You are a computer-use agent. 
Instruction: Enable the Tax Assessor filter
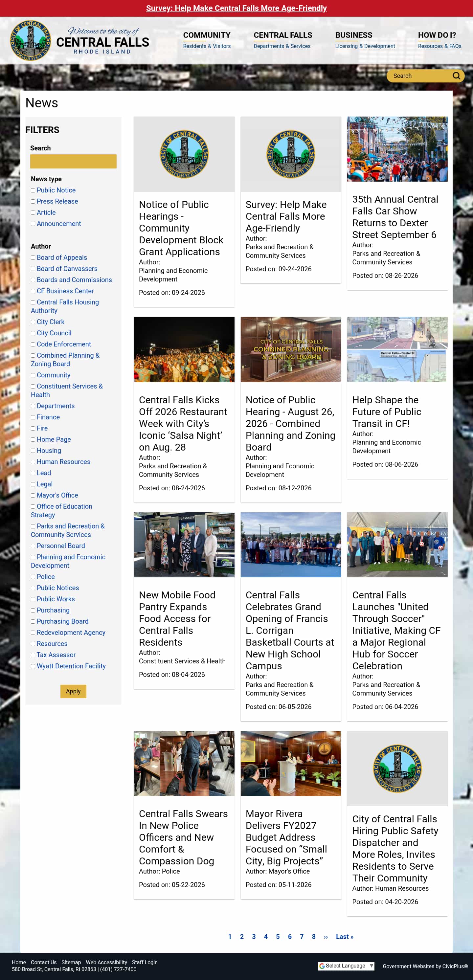(x=33, y=655)
